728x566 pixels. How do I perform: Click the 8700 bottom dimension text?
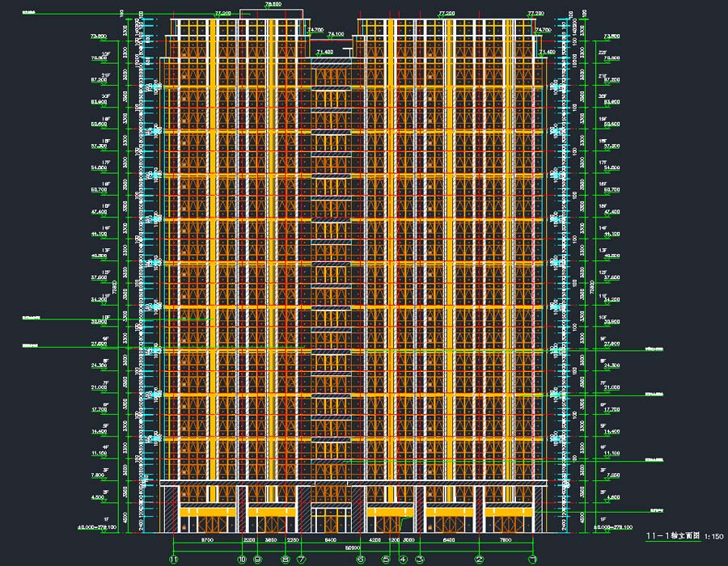click(207, 539)
